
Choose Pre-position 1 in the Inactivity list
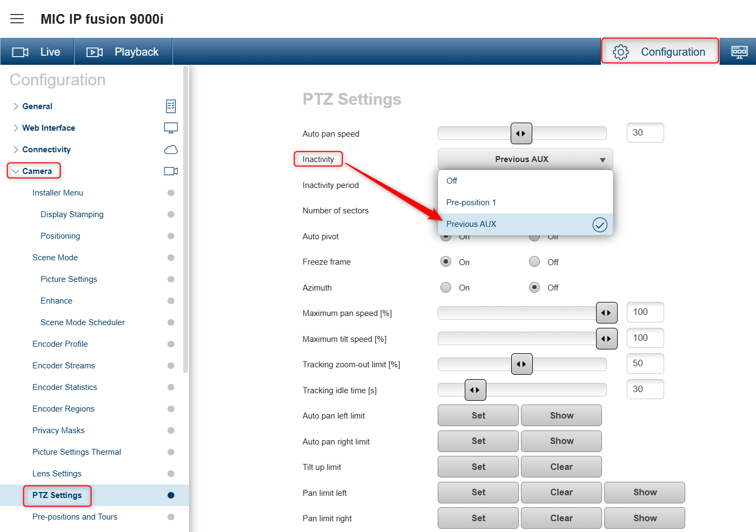click(x=525, y=203)
